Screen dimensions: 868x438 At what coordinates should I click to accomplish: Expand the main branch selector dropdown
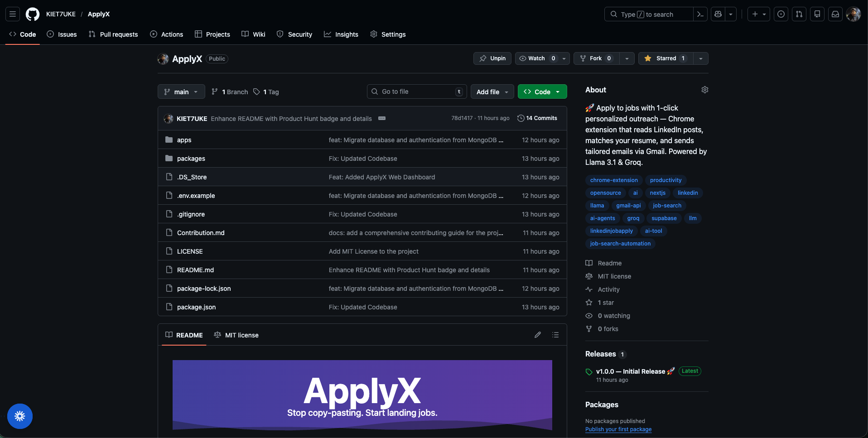tap(181, 91)
